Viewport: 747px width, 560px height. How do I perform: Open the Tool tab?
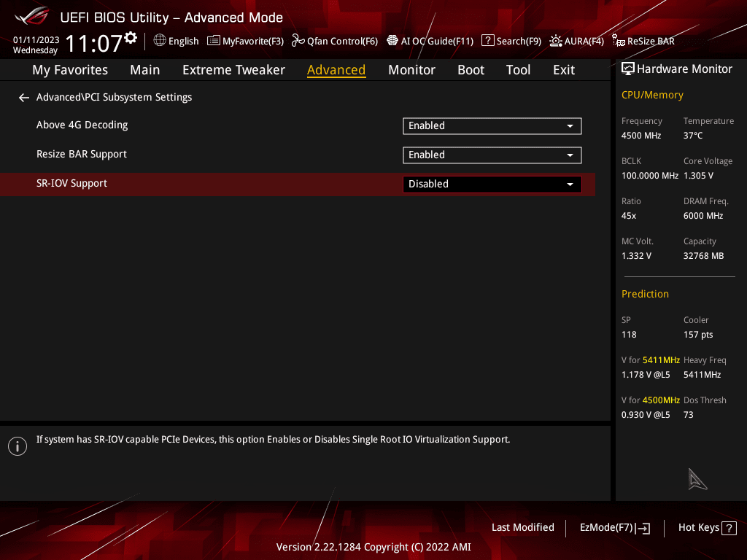click(x=518, y=70)
